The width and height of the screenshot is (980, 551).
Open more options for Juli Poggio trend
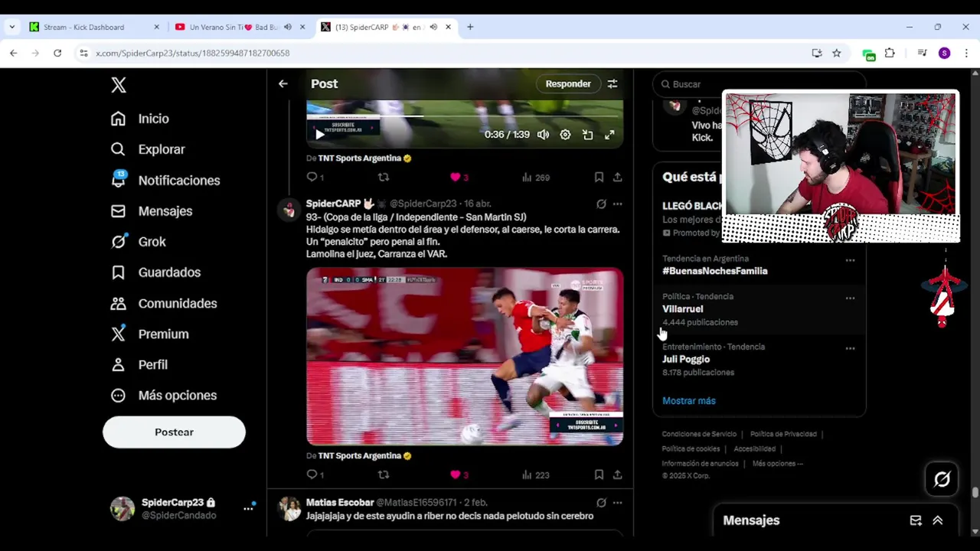coord(850,348)
